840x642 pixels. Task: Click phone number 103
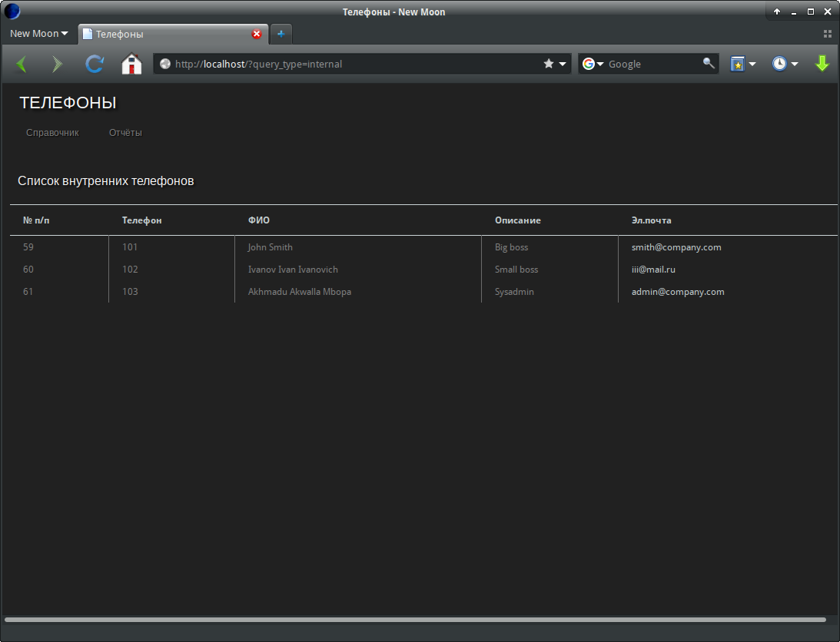point(130,292)
